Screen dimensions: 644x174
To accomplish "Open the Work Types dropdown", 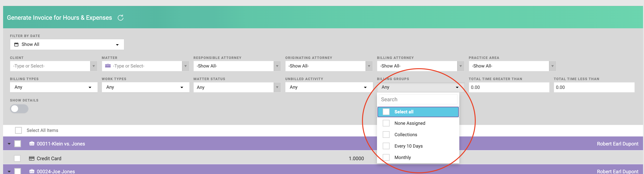I will point(145,87).
